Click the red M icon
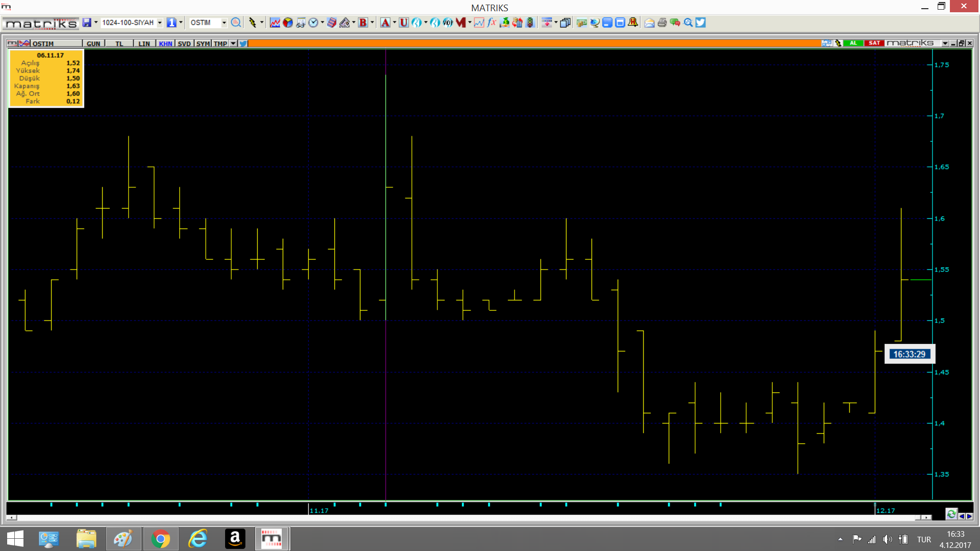This screenshot has height=551, width=980. coord(461,22)
